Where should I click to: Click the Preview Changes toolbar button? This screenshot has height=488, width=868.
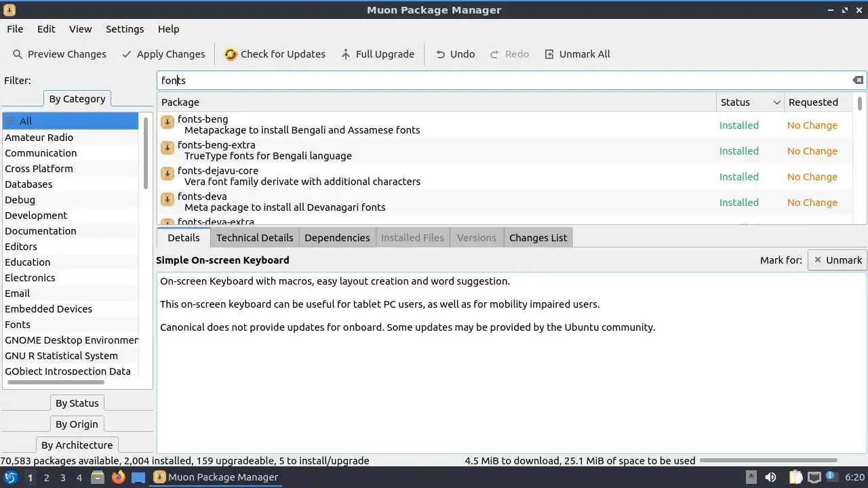60,54
